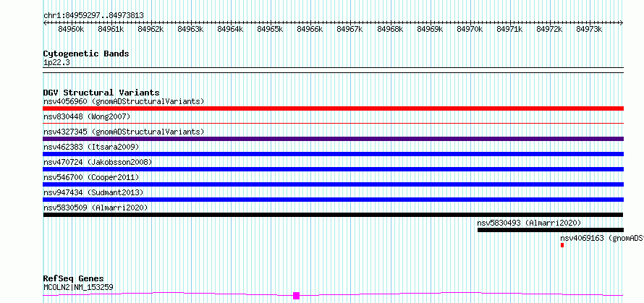Select the black bar under nsv5830509
644x303 pixels.
tap(333, 215)
